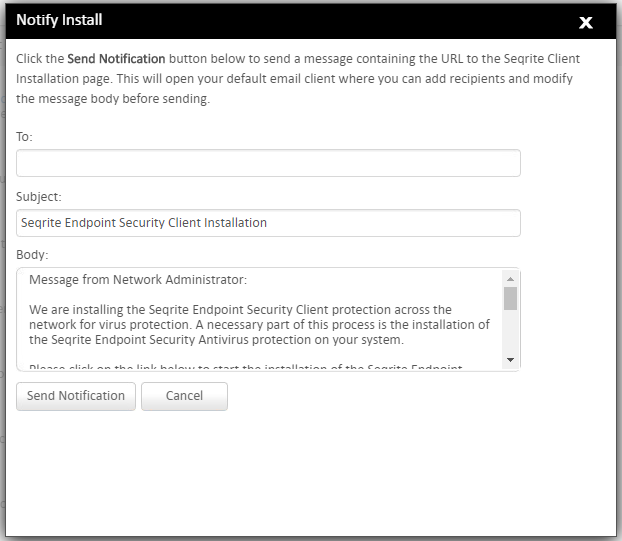Click the 'Body:' label
Image resolution: width=622 pixels, height=541 pixels.
coord(32,255)
